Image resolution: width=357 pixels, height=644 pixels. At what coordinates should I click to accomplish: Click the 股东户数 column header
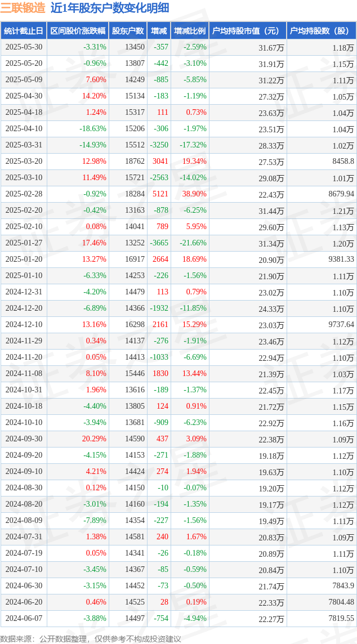(128, 31)
